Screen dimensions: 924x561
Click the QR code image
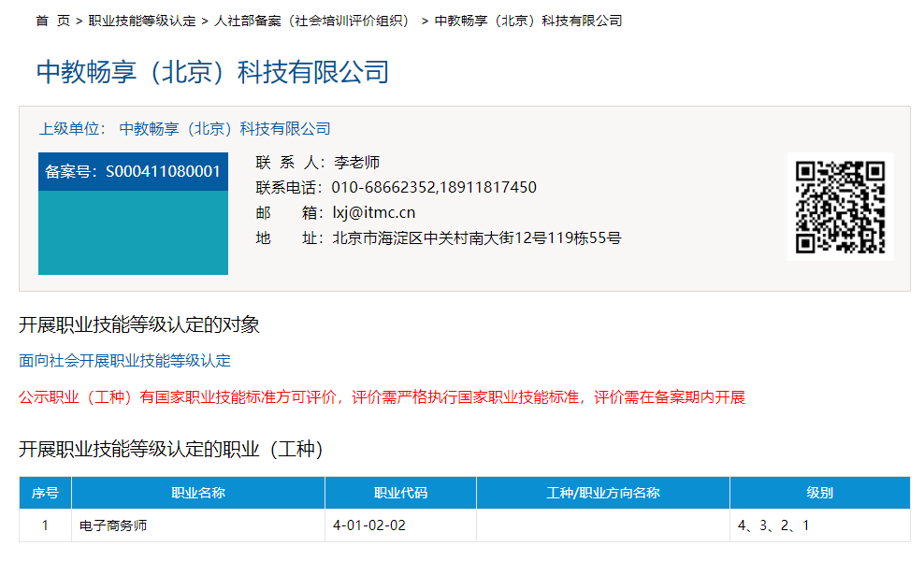pos(840,207)
